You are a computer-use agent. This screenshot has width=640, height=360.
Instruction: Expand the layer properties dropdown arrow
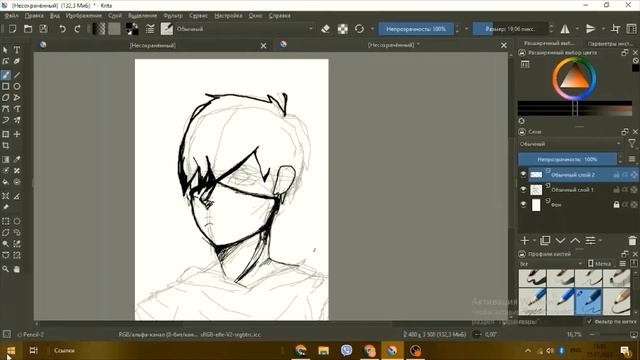(x=600, y=240)
